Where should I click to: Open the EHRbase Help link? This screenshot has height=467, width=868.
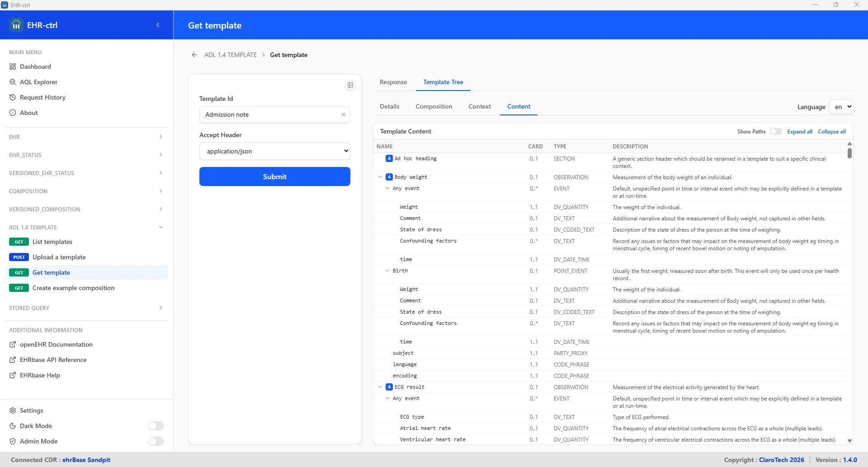coord(40,375)
